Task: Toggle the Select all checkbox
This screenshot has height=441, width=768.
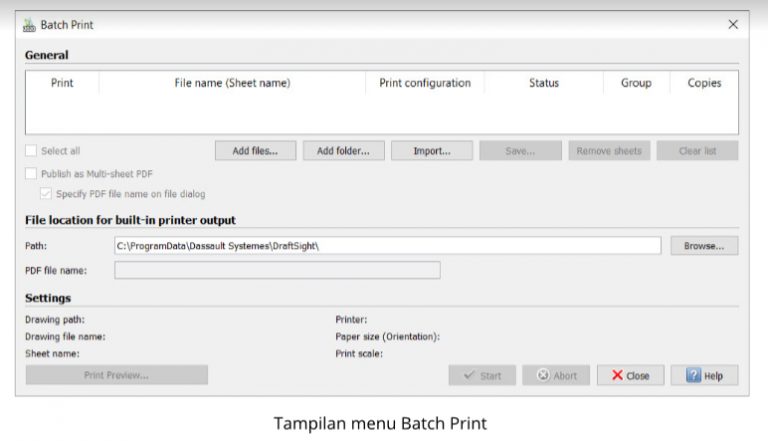Action: pyautogui.click(x=31, y=150)
